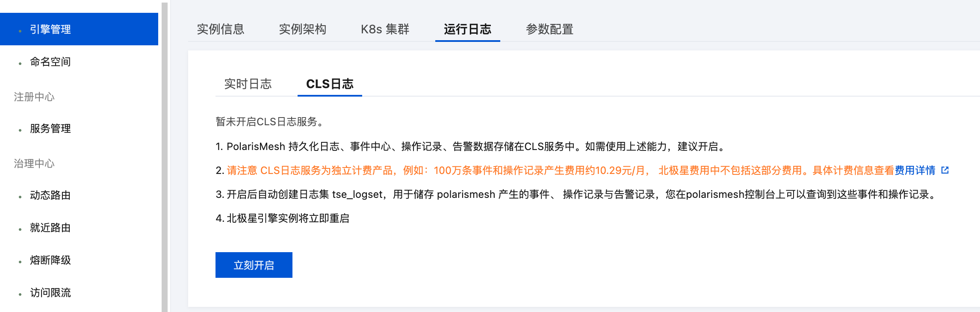Open the 就近路由 sidebar entry
The height and width of the screenshot is (312, 980).
pos(50,228)
